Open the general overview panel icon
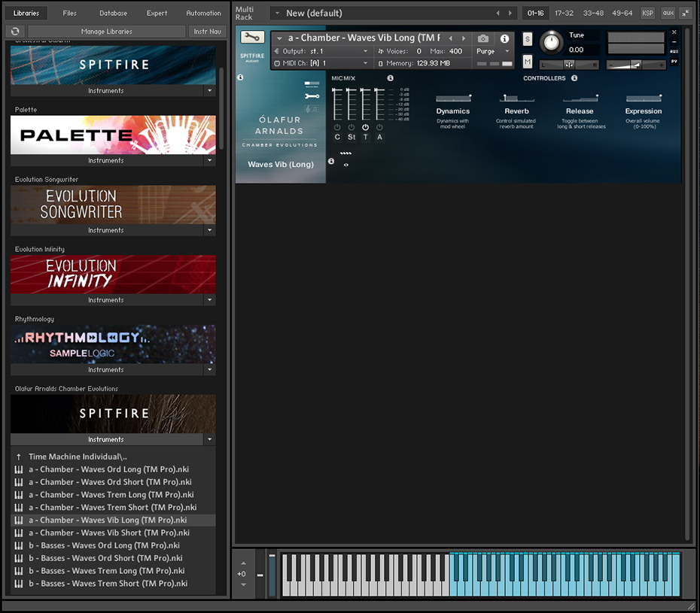 tap(312, 84)
